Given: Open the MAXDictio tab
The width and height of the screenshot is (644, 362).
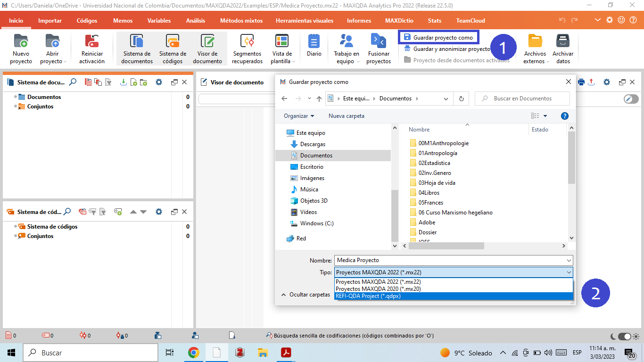Looking at the screenshot, I should 399,20.
